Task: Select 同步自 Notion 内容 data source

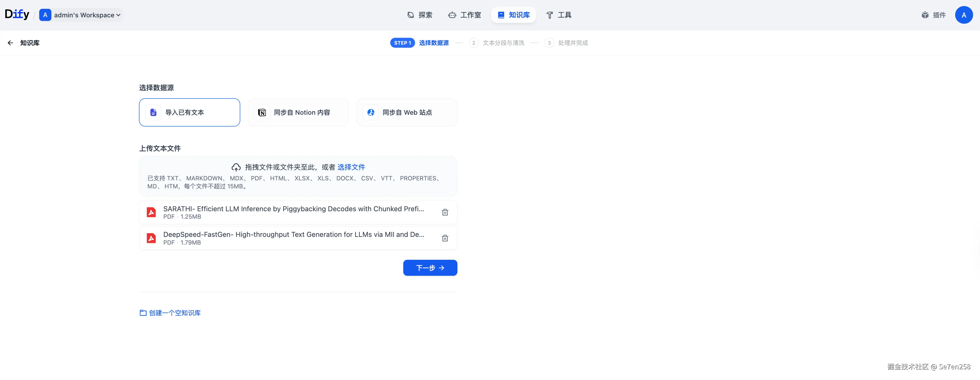Action: pos(298,113)
